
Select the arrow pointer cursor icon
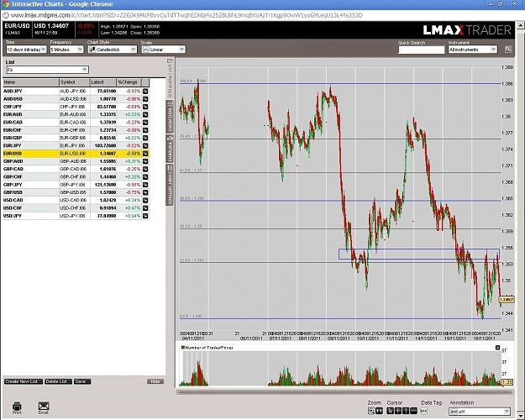[390, 411]
